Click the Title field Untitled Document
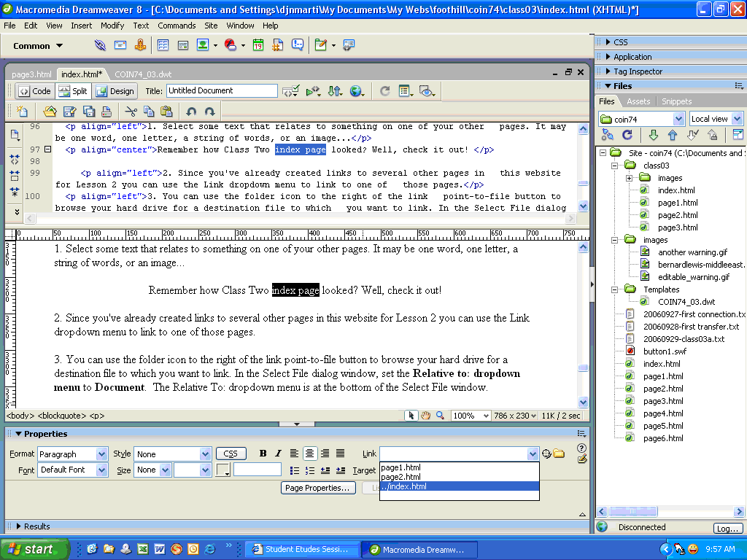Viewport: 747px width, 560px height. [222, 91]
